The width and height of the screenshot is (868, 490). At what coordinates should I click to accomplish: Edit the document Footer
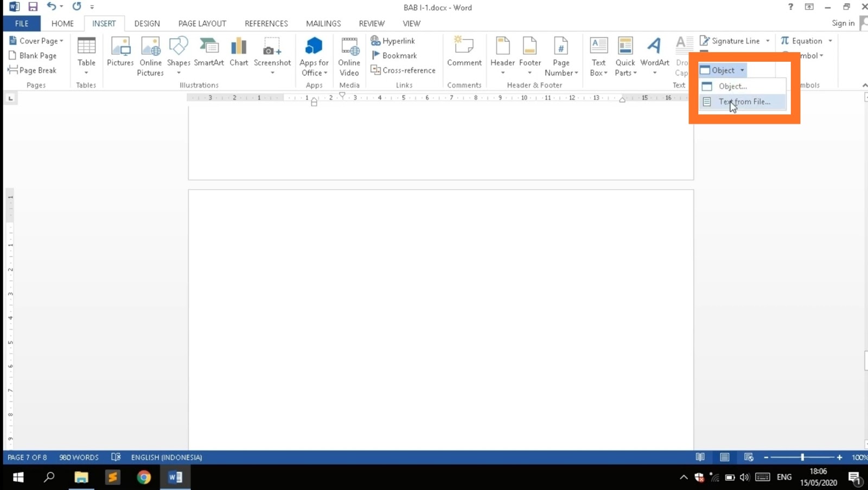[x=530, y=56]
